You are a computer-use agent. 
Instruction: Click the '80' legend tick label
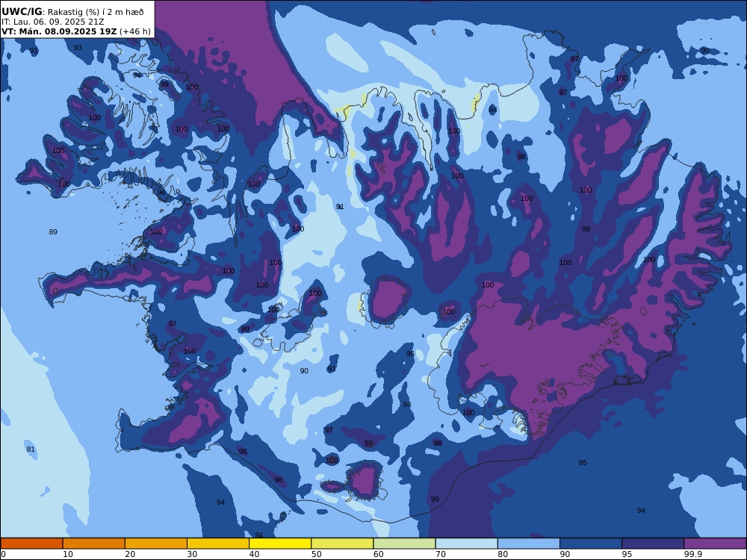[x=503, y=554]
